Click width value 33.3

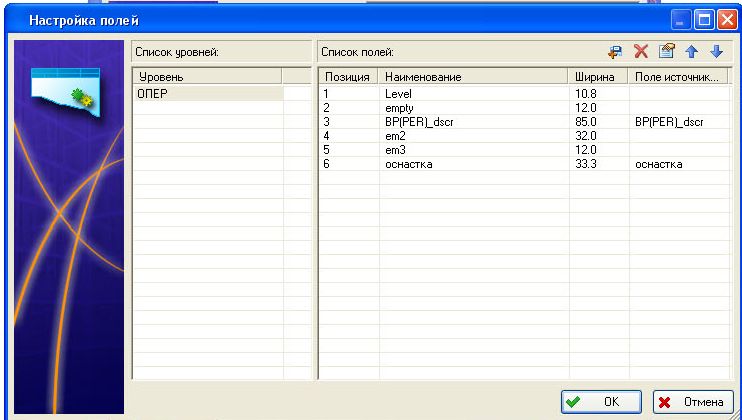[x=586, y=164]
